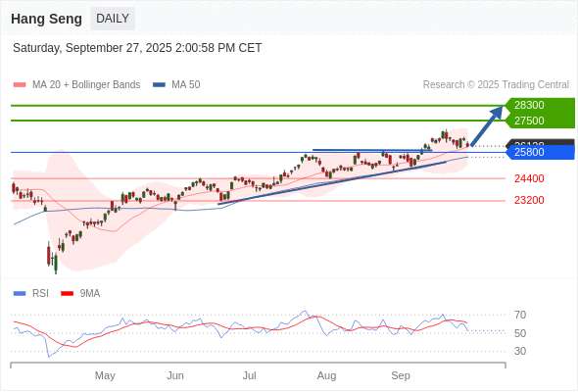Click the 23200 red support label
578x392 pixels.
click(529, 200)
